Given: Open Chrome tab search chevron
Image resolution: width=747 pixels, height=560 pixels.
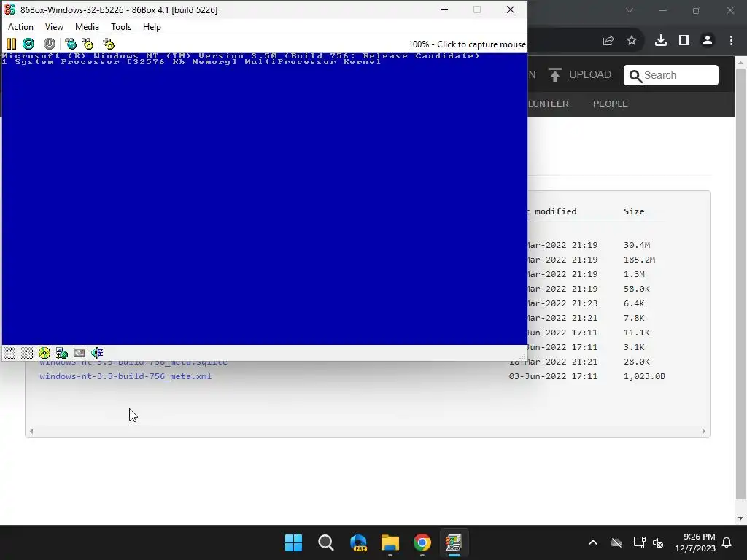Looking at the screenshot, I should pos(630,10).
